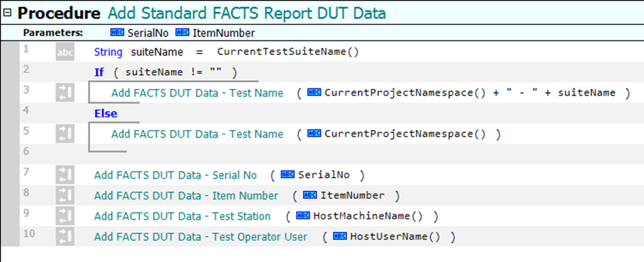Select procedure call icon on line 3
644x262 pixels.
[x=65, y=93]
